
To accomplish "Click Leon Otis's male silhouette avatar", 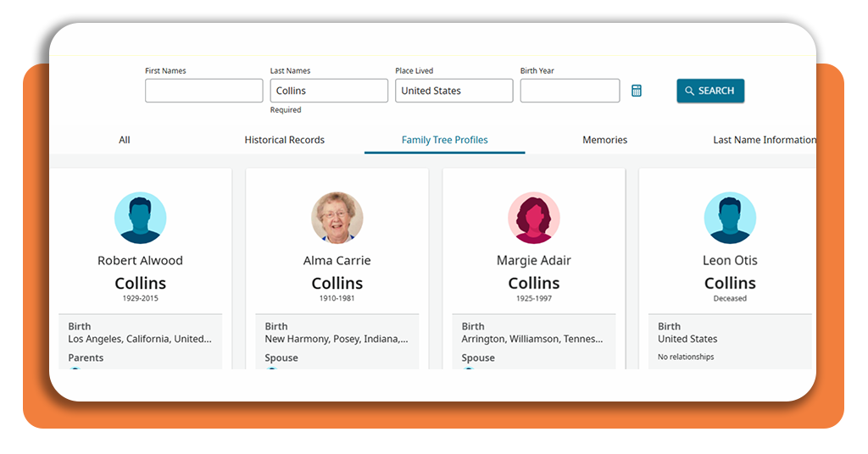I will [730, 218].
